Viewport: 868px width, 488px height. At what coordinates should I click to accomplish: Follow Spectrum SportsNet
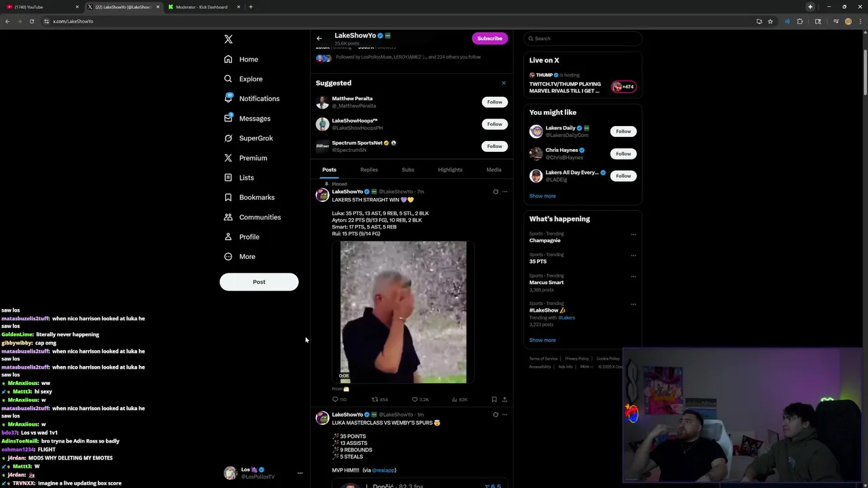pyautogui.click(x=494, y=146)
